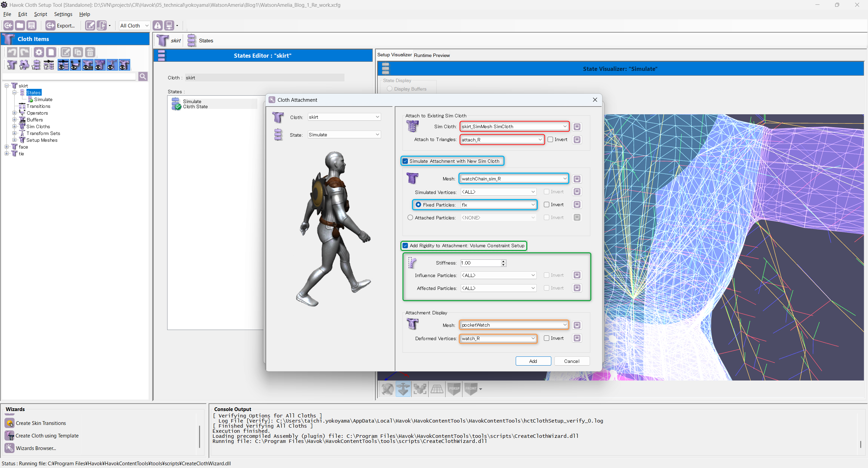The image size is (868, 468).
Task: Click the pan camera arrows icon in viewport
Action: click(x=403, y=389)
